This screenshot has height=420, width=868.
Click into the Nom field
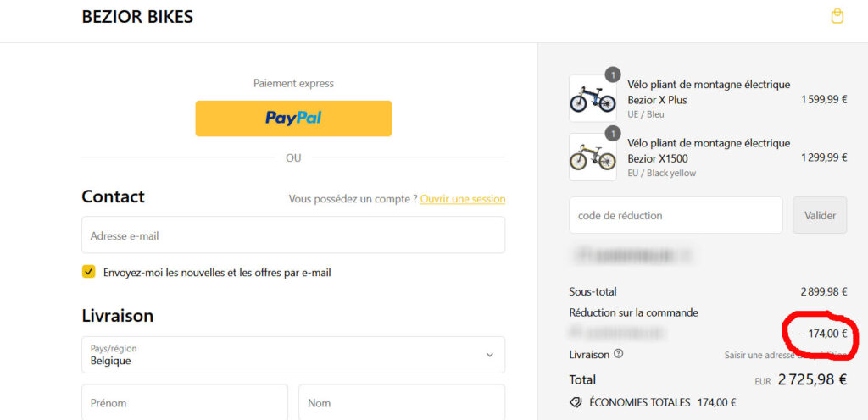pos(402,403)
